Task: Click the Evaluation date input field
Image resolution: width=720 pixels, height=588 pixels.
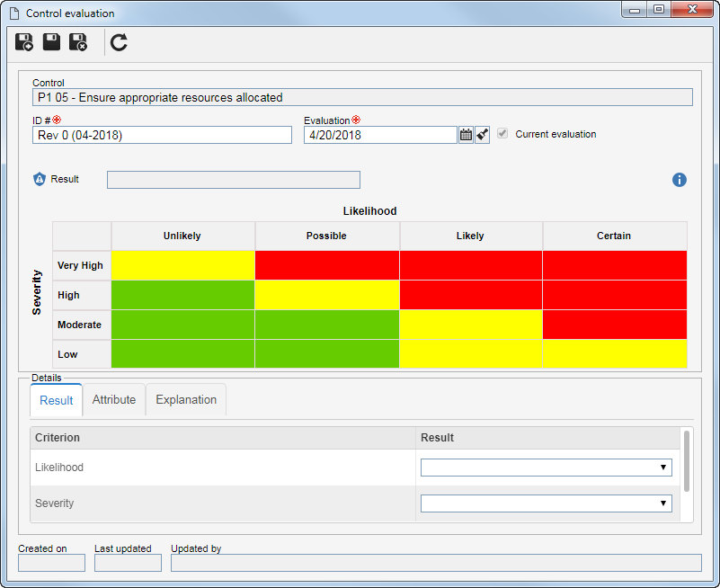Action: tap(380, 135)
